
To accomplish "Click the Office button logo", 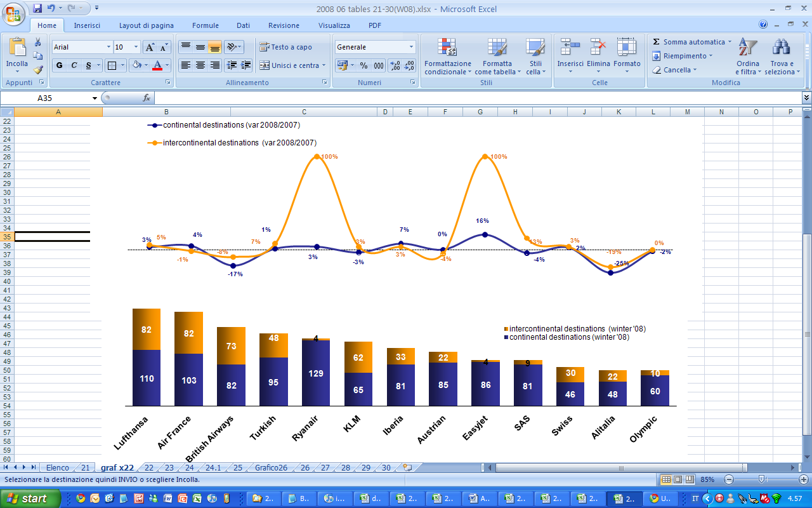I will 13,13.
